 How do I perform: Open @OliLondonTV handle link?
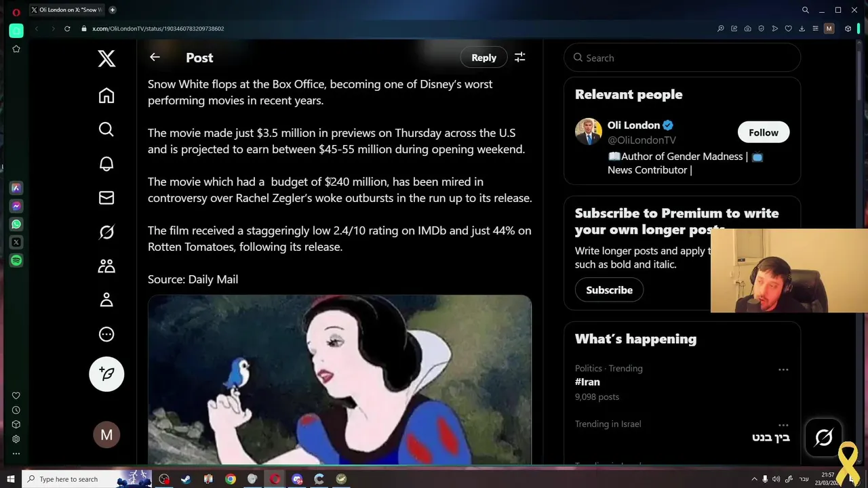pos(642,140)
